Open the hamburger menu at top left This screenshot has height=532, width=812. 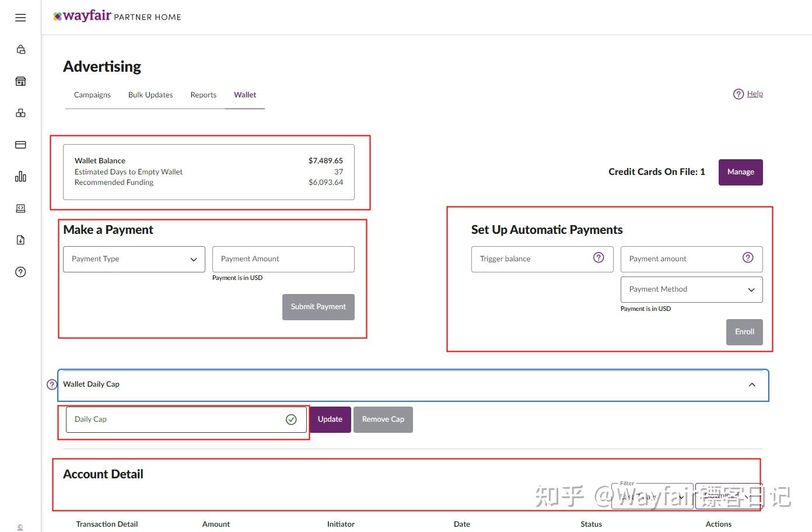(x=20, y=17)
